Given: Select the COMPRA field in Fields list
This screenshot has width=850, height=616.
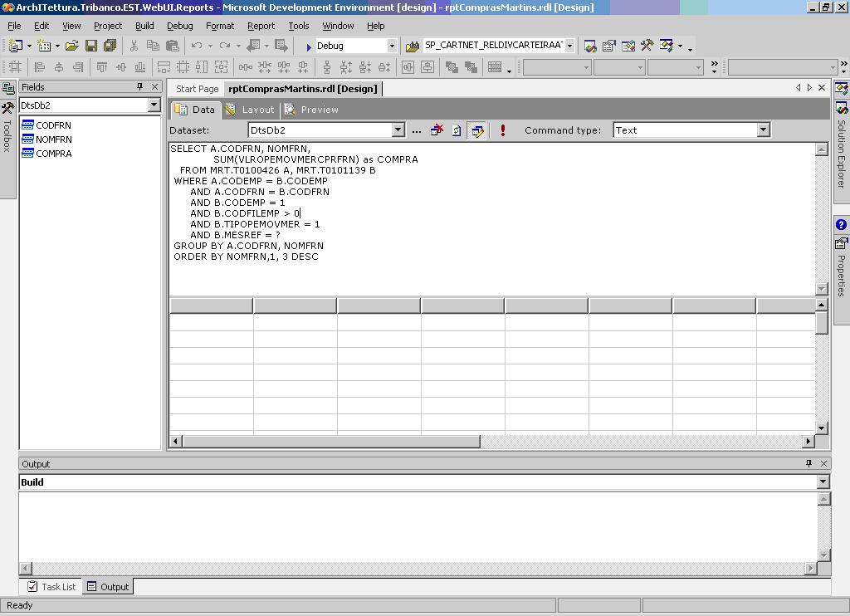Looking at the screenshot, I should pyautogui.click(x=53, y=154).
